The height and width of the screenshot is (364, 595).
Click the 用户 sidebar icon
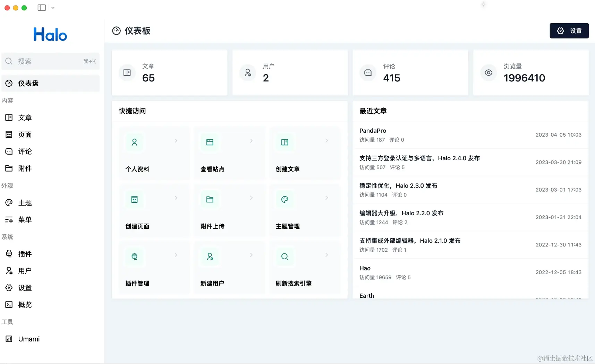pyautogui.click(x=9, y=271)
